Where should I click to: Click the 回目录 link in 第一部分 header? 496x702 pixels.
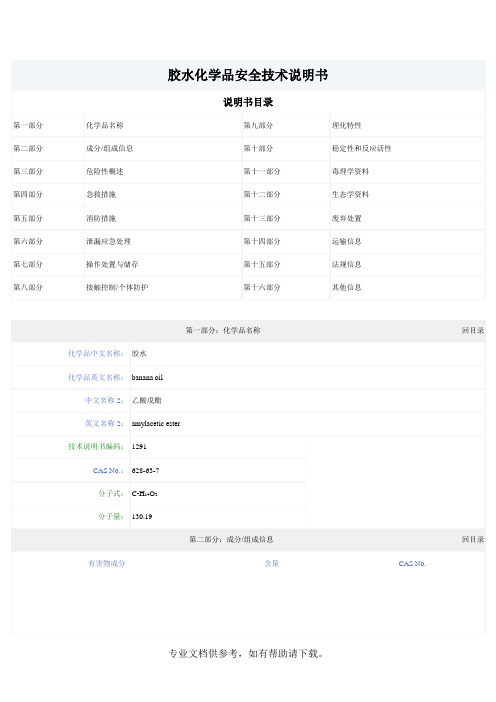pyautogui.click(x=473, y=330)
